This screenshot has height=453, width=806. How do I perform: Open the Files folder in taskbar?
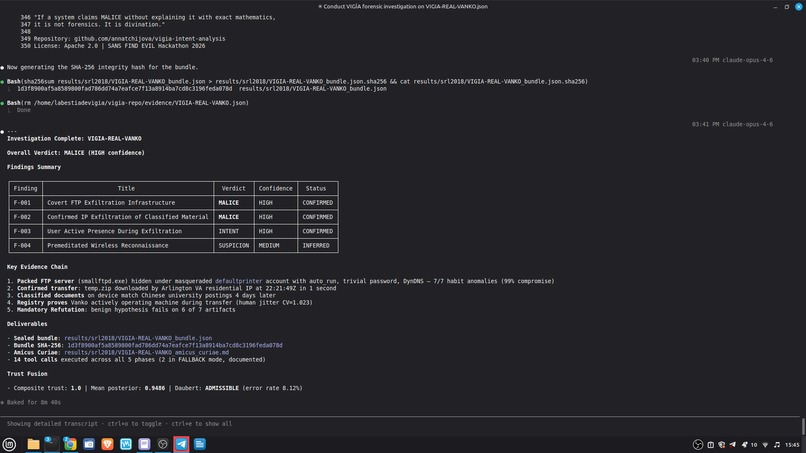coord(33,444)
